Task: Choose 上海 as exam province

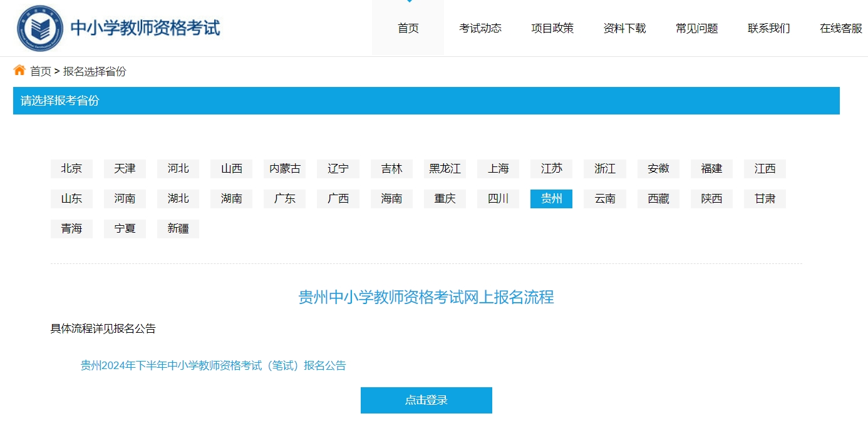Action: [x=498, y=169]
